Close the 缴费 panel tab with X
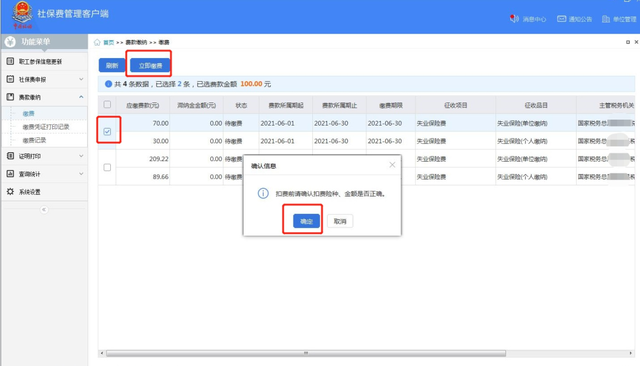 pos(636,42)
